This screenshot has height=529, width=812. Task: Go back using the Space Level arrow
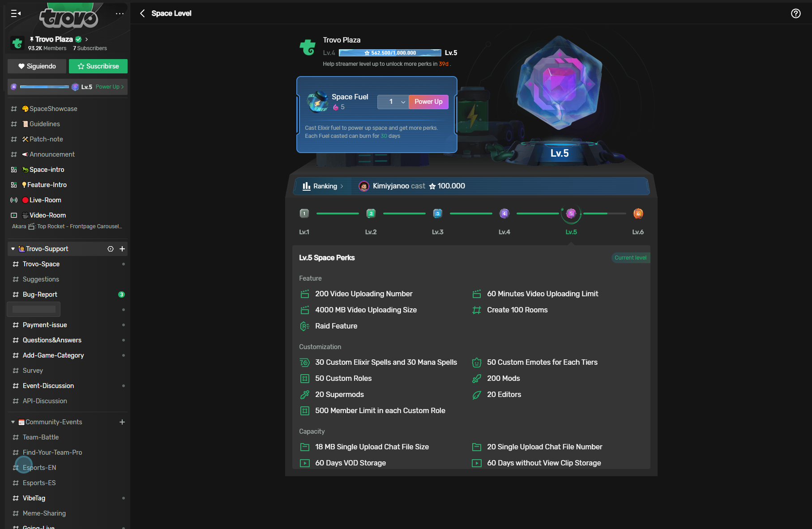[x=142, y=13]
